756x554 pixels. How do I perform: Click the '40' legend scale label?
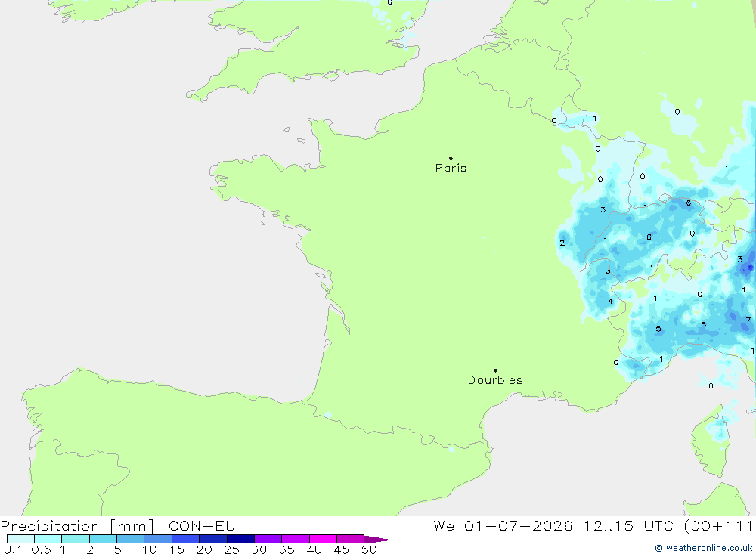point(314,549)
